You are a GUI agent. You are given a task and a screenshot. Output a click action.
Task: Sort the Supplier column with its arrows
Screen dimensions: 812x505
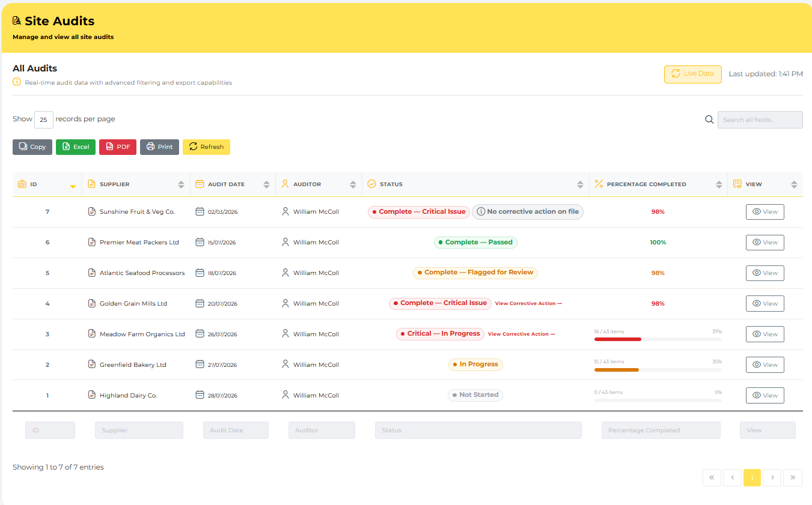pos(181,185)
